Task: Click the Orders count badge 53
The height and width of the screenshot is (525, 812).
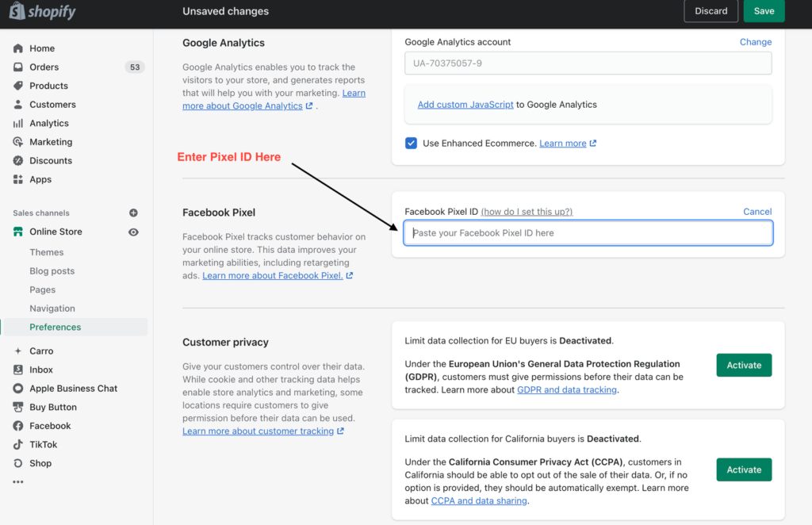Action: [x=135, y=67]
